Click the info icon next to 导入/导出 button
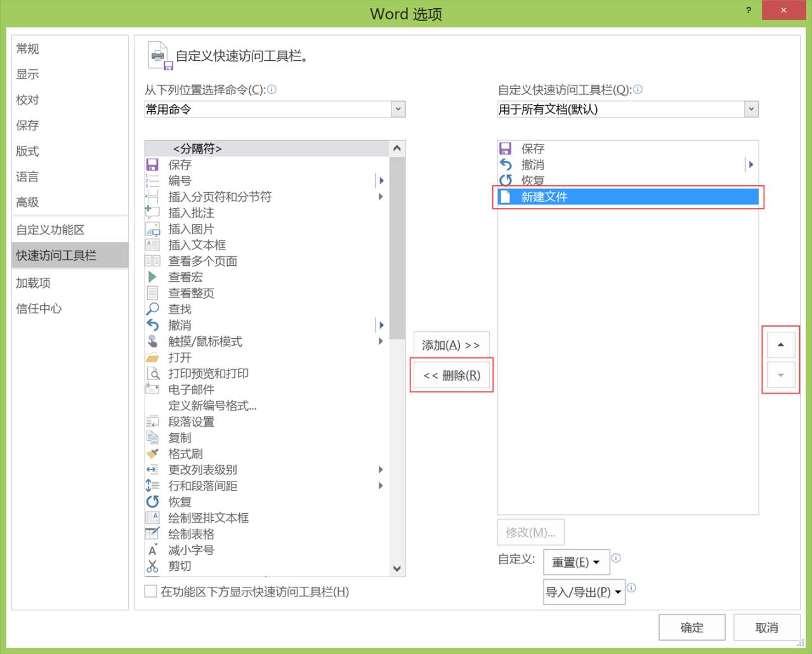Screen dimensions: 812x654 click(x=631, y=587)
